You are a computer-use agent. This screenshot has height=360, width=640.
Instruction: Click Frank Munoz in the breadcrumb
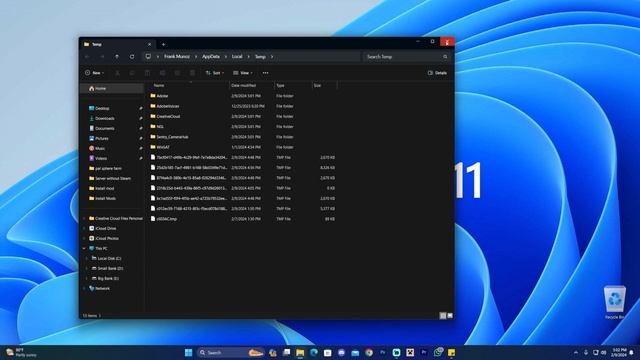(177, 57)
